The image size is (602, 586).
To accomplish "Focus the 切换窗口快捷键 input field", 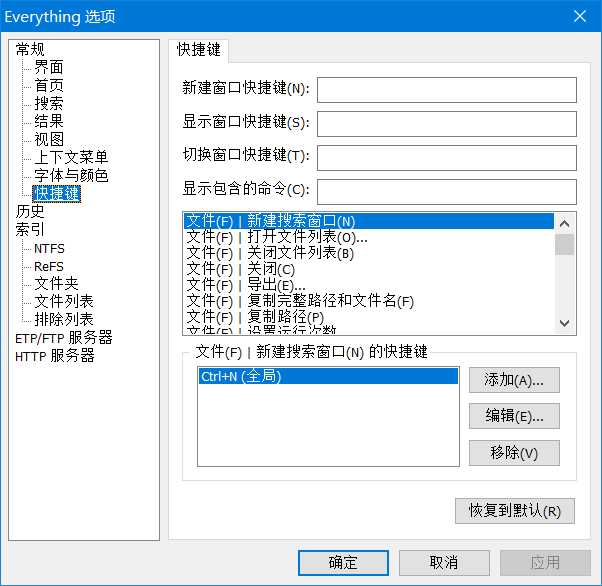I will pos(447,157).
